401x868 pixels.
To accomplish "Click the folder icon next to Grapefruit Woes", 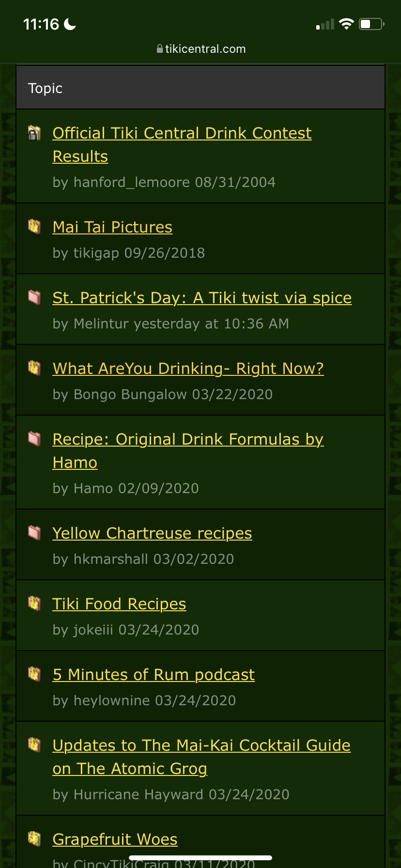I will pyautogui.click(x=34, y=838).
